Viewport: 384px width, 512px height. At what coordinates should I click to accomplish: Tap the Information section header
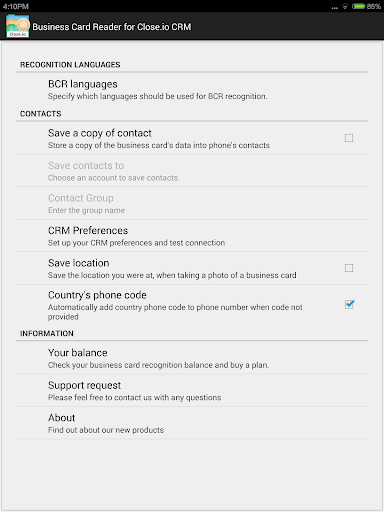[47, 333]
